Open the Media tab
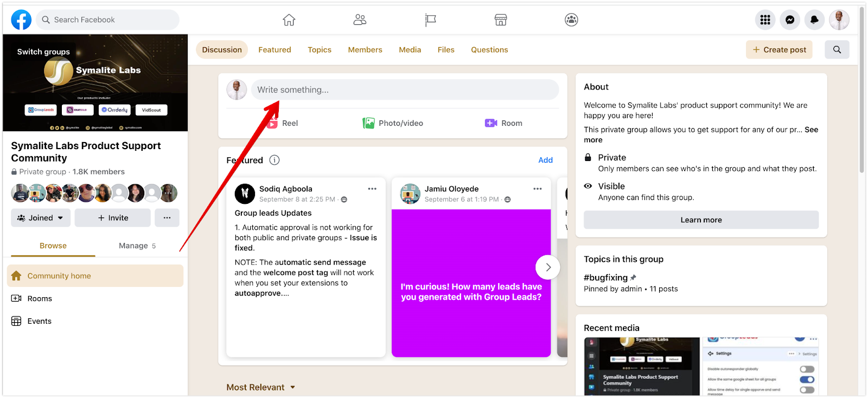Screen dimensions: 868x398 pos(410,50)
